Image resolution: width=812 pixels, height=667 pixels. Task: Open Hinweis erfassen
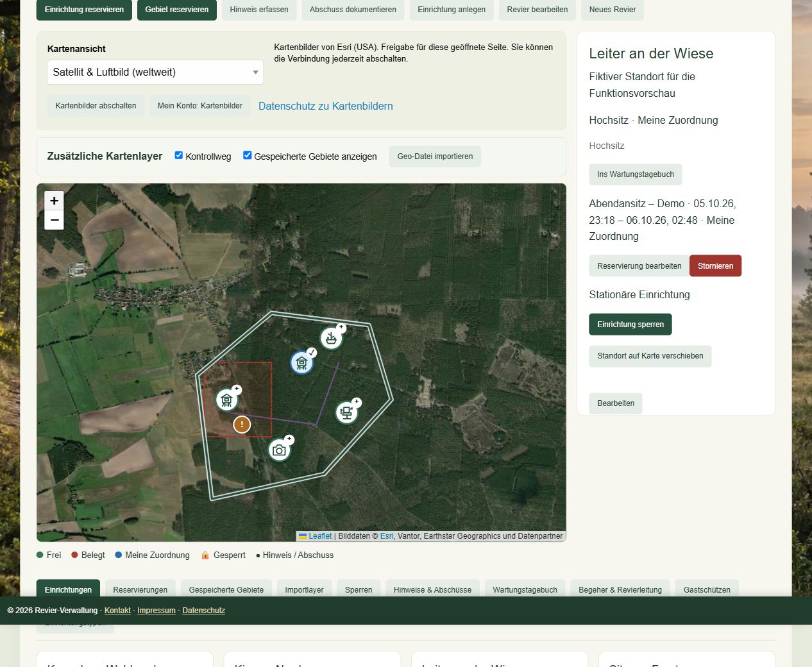coord(259,10)
